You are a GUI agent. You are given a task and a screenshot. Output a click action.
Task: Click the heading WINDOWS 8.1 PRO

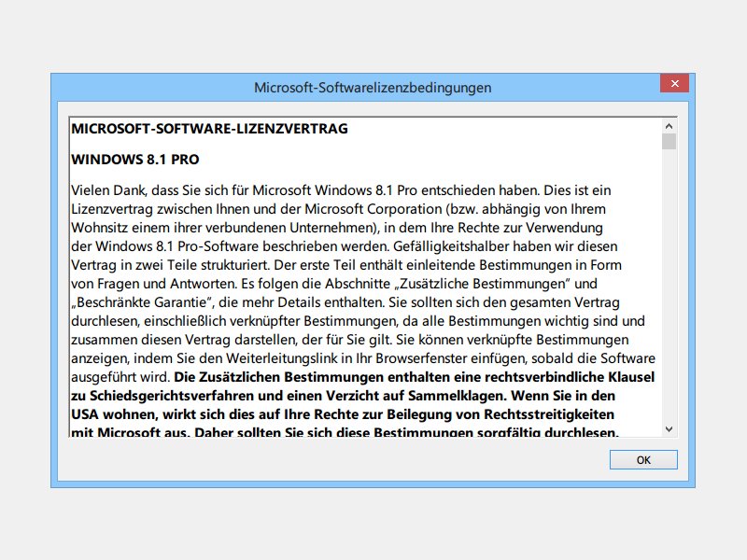pyautogui.click(x=135, y=160)
